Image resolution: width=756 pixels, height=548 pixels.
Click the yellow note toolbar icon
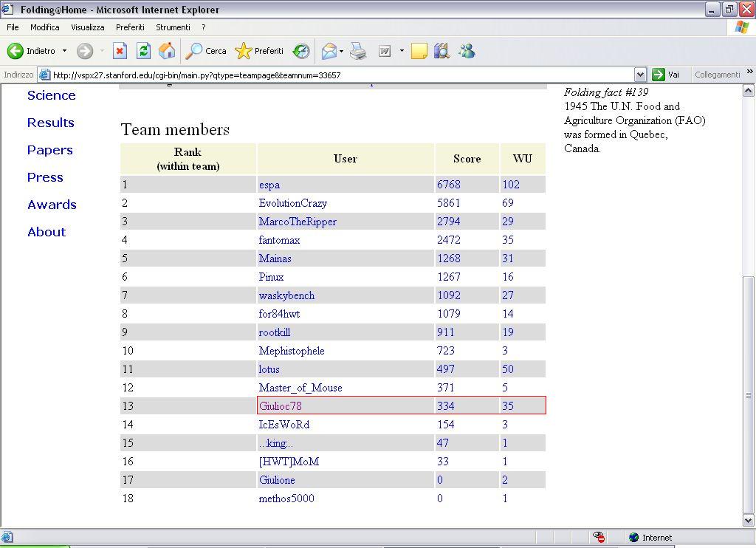(419, 51)
